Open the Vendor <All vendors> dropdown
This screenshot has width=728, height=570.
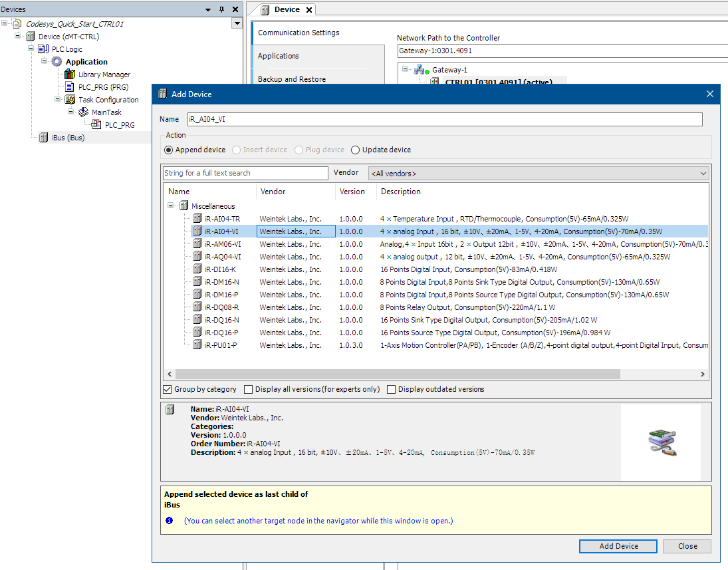539,174
